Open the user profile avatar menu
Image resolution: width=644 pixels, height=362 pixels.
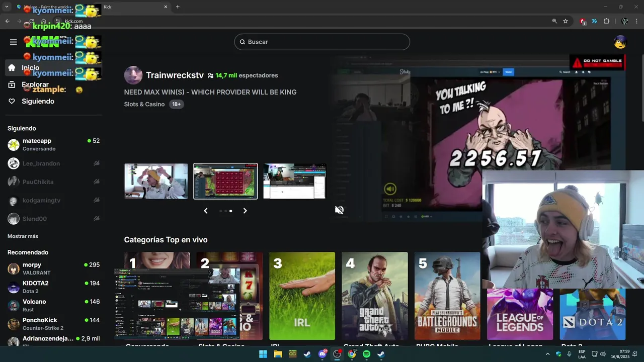(x=620, y=42)
